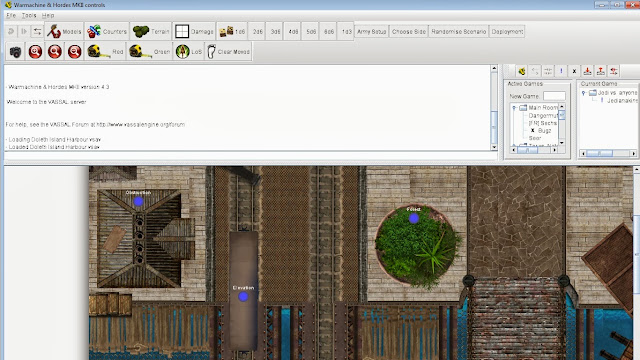Select the Seer player entry
Viewport: 640px width, 360px height.
(535, 138)
